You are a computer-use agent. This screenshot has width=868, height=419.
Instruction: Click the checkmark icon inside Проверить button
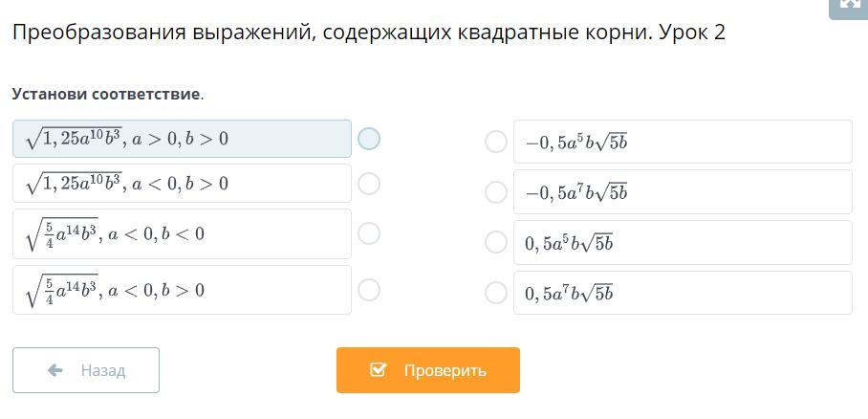pos(378,369)
